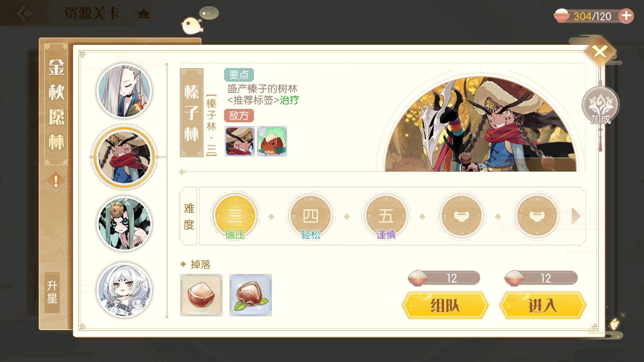The width and height of the screenshot is (644, 362).
Task: Choose difficulty 五 谨慎
Action: tap(386, 217)
